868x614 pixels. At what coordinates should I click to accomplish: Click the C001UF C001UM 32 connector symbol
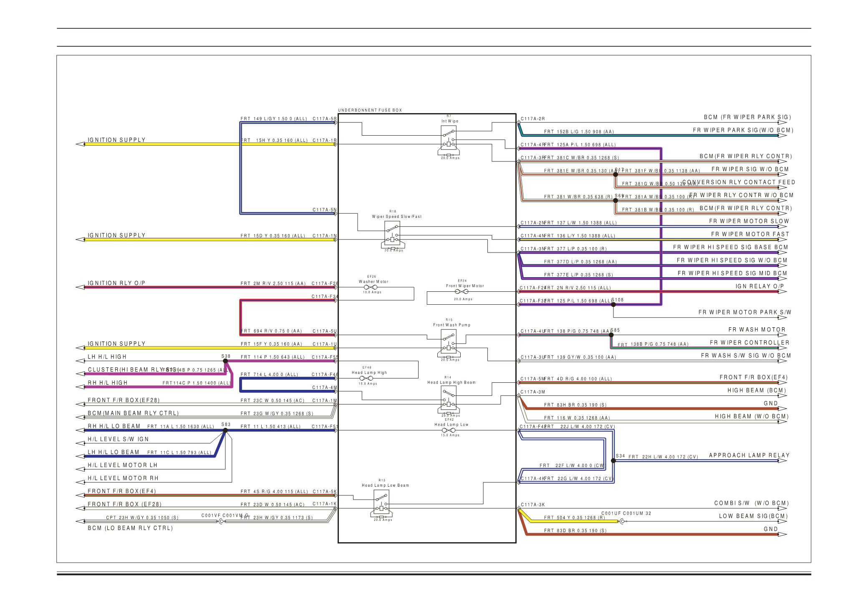click(622, 521)
